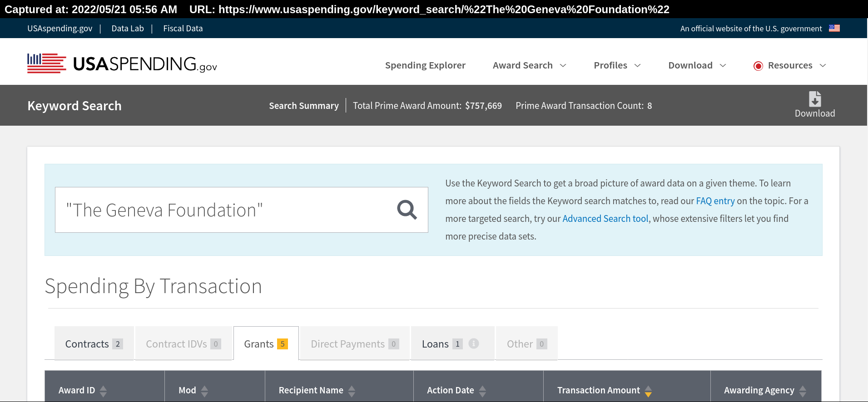The height and width of the screenshot is (402, 868).
Task: Click the Spending By Transaction heading
Action: pos(153,286)
